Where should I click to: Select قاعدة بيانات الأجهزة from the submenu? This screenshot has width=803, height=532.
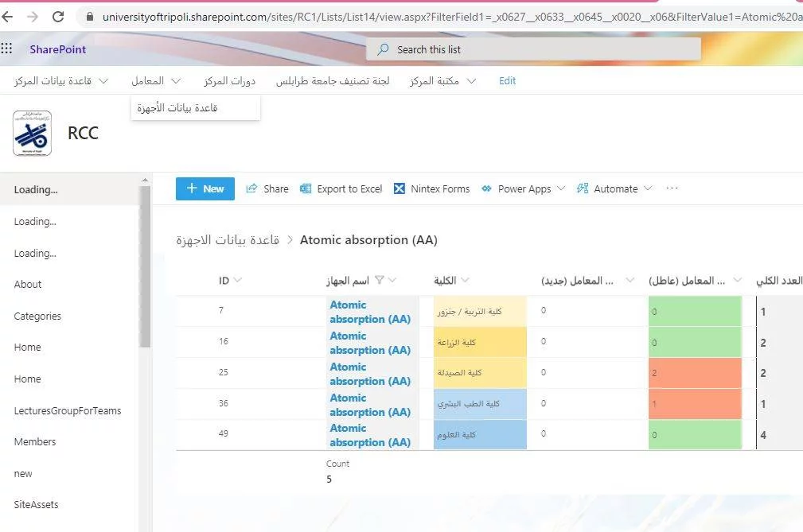pyautogui.click(x=177, y=107)
